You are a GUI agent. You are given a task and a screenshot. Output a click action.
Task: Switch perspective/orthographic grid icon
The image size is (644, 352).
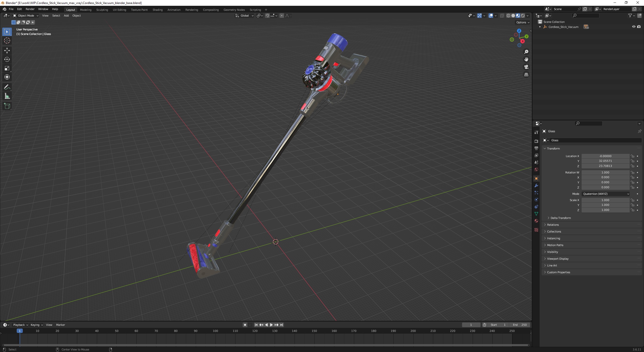tap(526, 75)
